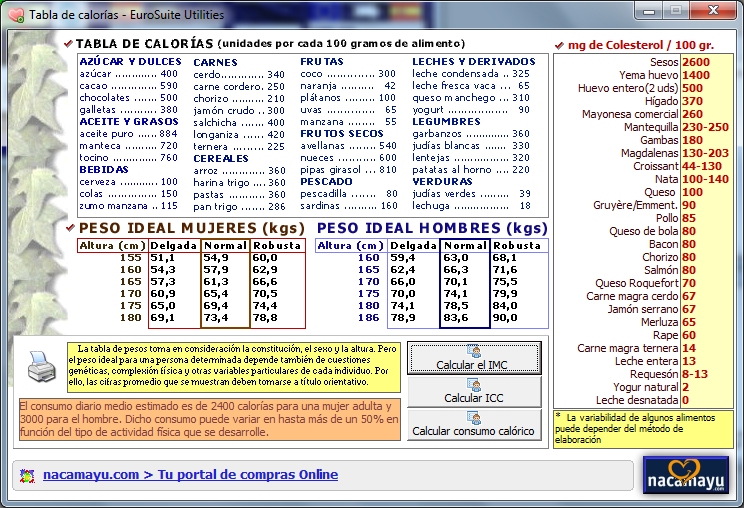Open the Calcular consumo calórico tool
Screen dimensions: 744x508
tap(474, 425)
